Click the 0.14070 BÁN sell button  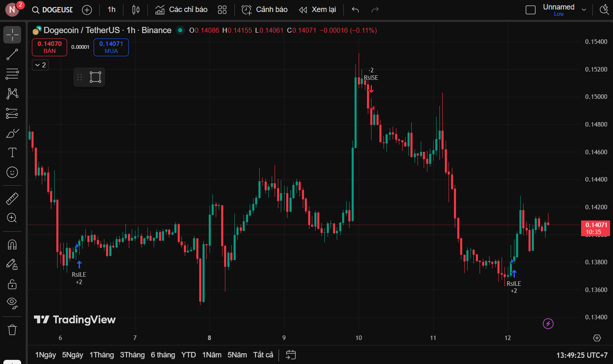coord(50,47)
